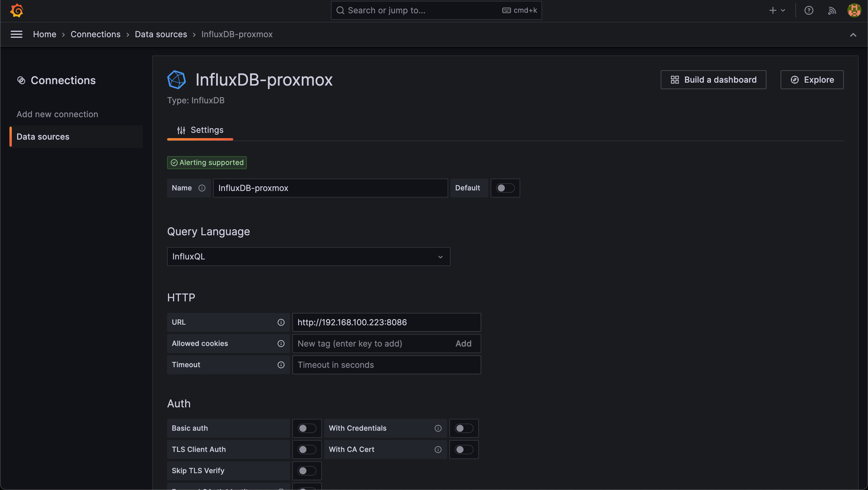The image size is (868, 490).
Task: Click the Alerting supported status badge
Action: coord(207,162)
